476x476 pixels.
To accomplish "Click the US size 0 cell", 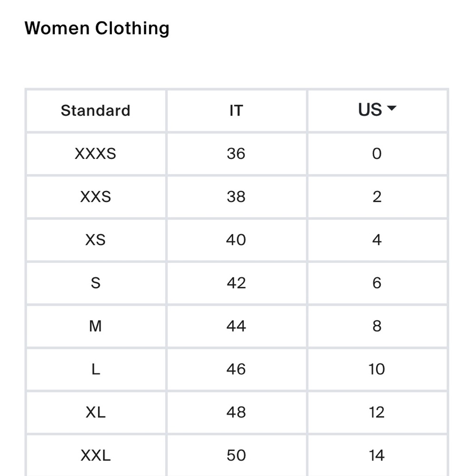I will (x=377, y=154).
